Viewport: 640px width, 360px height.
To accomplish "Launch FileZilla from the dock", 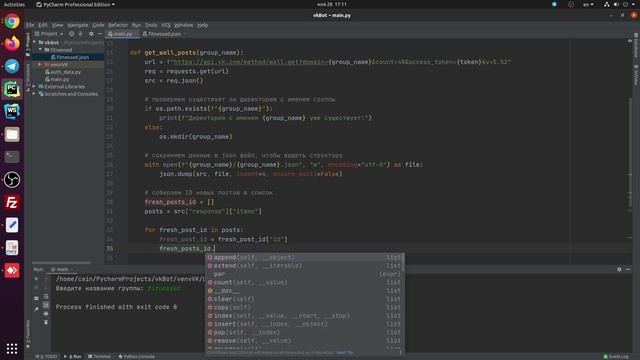I will click(12, 202).
